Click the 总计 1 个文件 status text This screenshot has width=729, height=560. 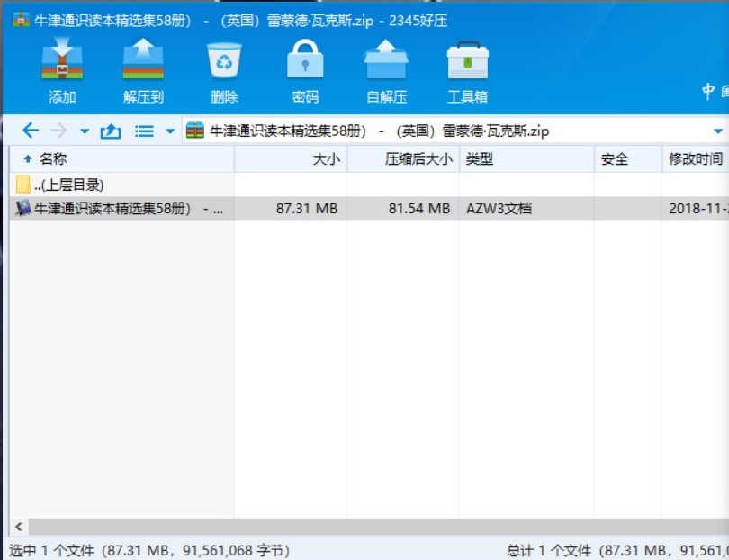[617, 551]
